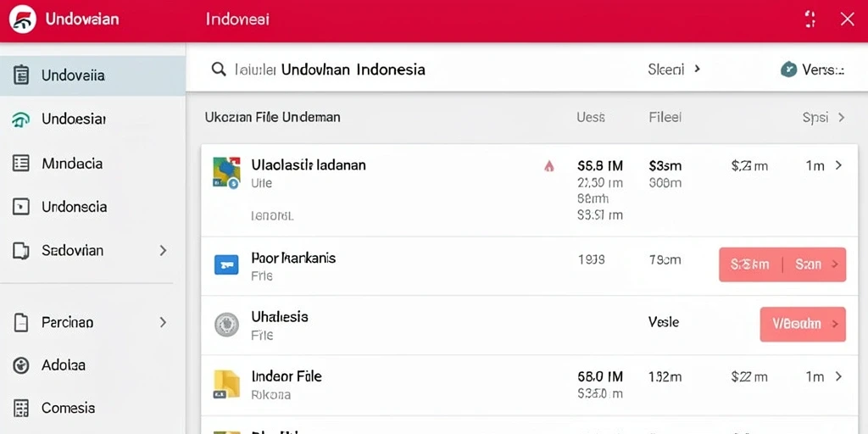Click the gray round icon of Uhaliesis
Screen dimensions: 868x434
coord(226,325)
